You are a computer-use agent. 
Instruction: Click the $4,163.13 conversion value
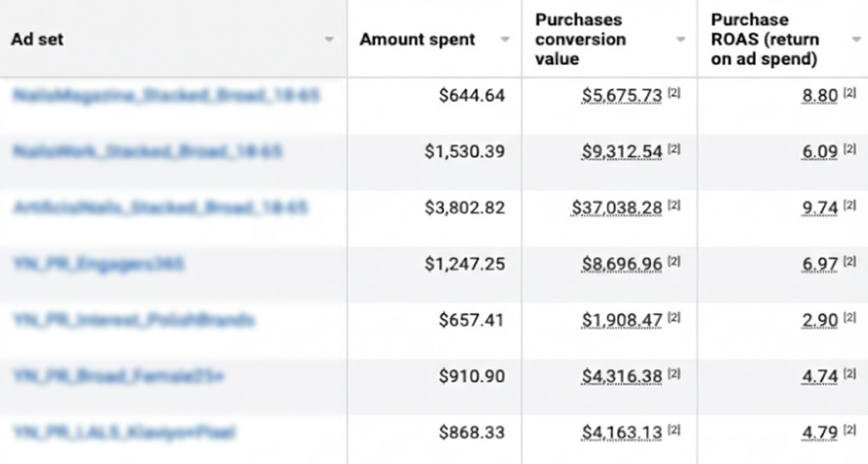[x=621, y=433]
